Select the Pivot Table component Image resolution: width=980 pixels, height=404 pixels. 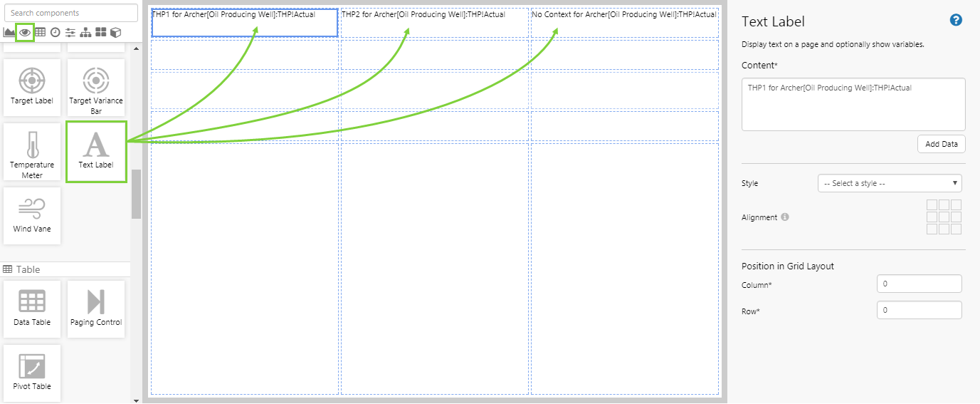click(x=32, y=373)
